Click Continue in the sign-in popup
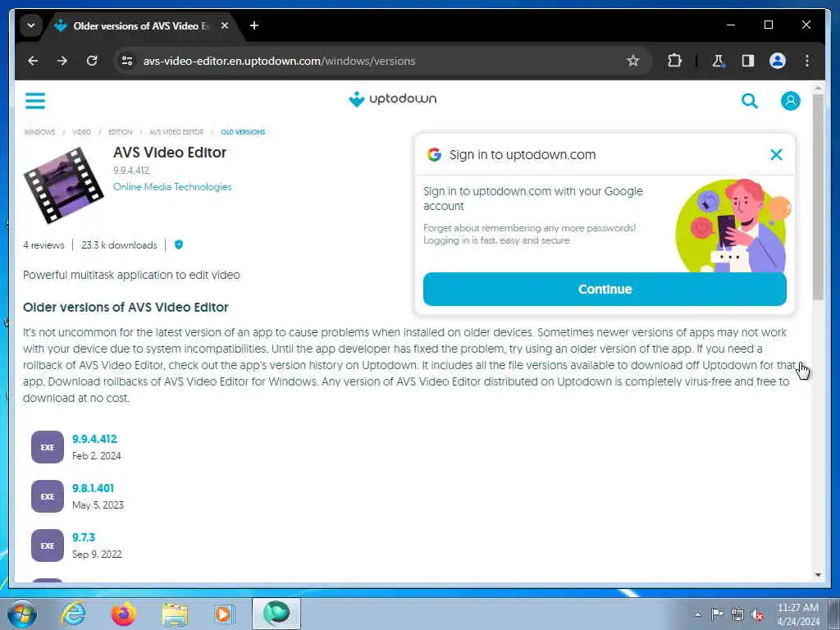Viewport: 840px width, 630px height. tap(605, 290)
